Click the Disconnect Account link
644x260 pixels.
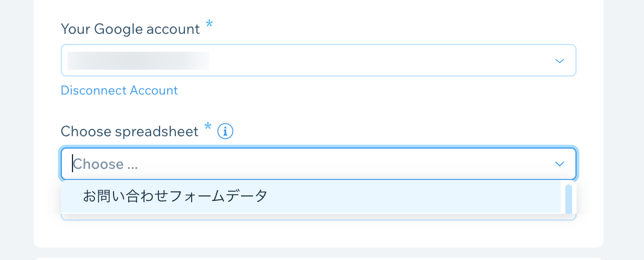coord(119,91)
